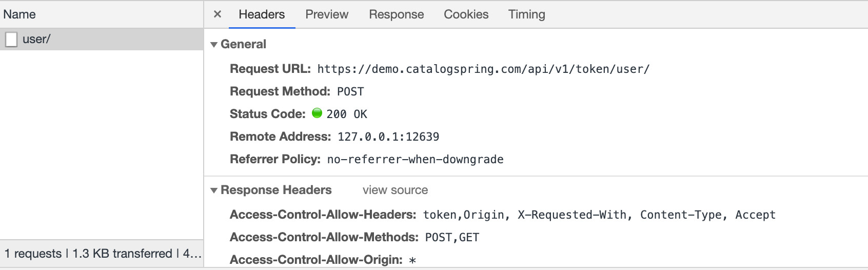Open the Response tab
Screen dimensions: 868x270
(397, 14)
